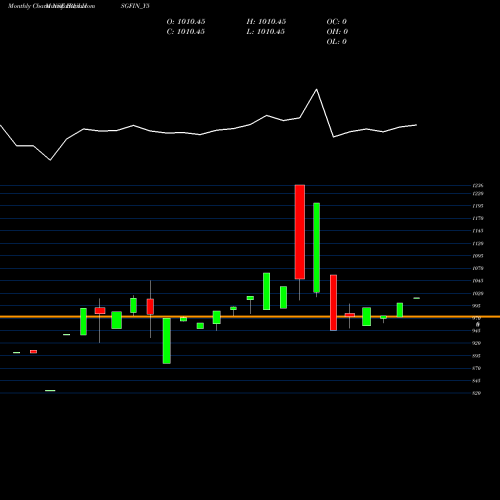Click the 1220 price axis label
The width and height of the screenshot is (500, 500).
pos(478,194)
